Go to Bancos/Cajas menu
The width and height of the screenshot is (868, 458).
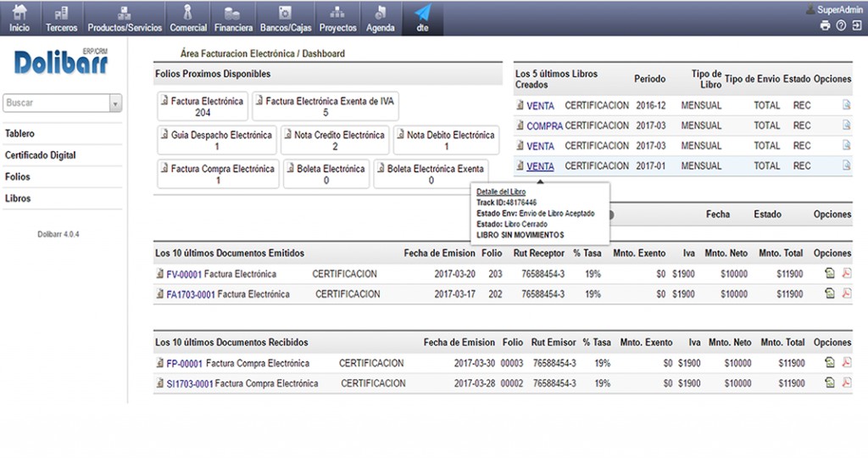click(x=285, y=18)
